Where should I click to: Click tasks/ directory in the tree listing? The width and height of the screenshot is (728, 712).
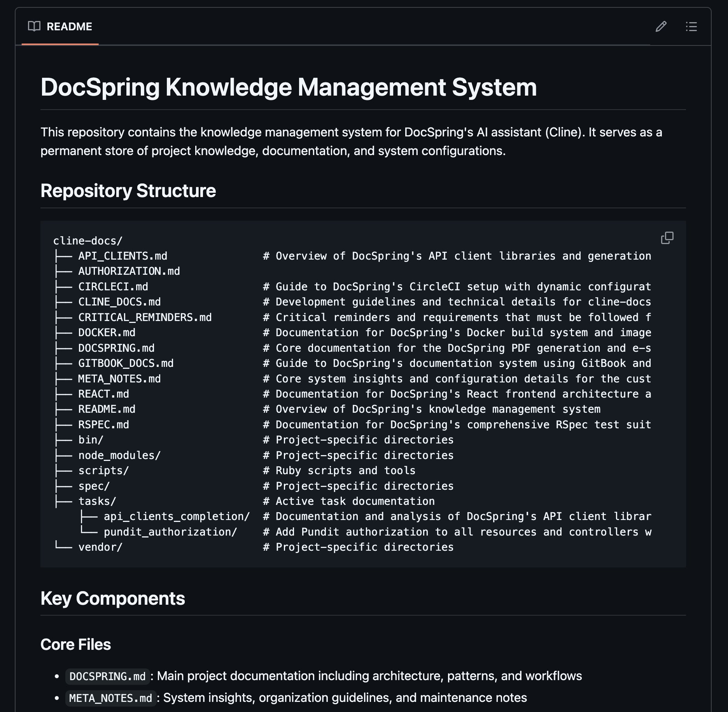(97, 501)
